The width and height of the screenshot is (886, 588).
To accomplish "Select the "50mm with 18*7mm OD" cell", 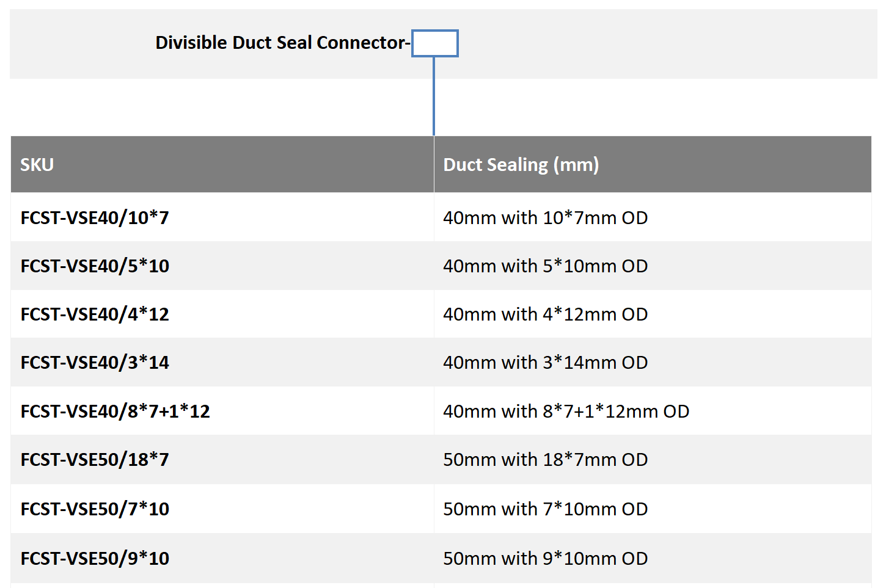I will click(x=545, y=460).
